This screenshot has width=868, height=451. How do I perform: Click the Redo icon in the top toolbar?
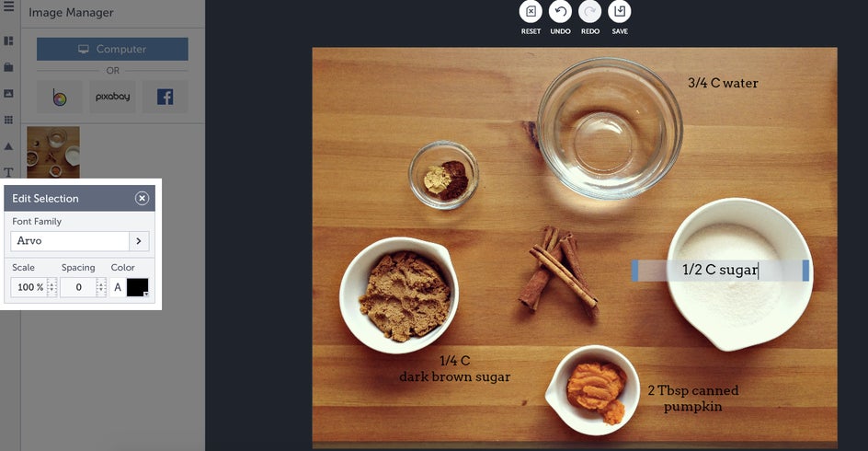tap(590, 12)
